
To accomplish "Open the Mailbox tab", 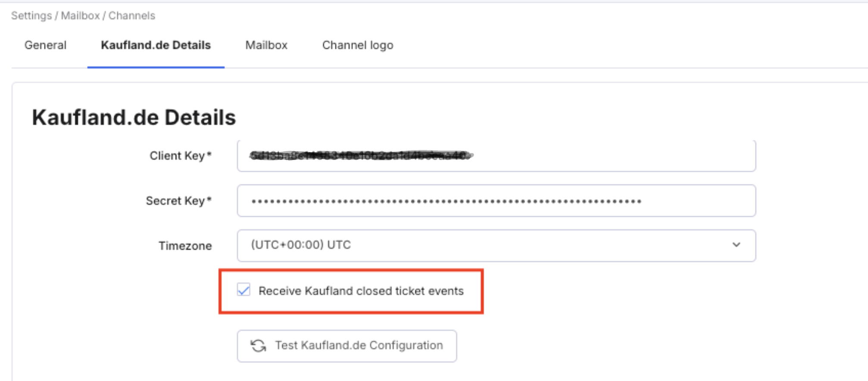I will tap(266, 45).
